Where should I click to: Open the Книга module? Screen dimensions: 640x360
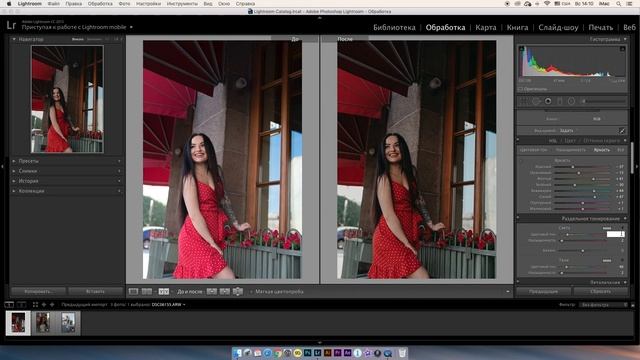517,27
